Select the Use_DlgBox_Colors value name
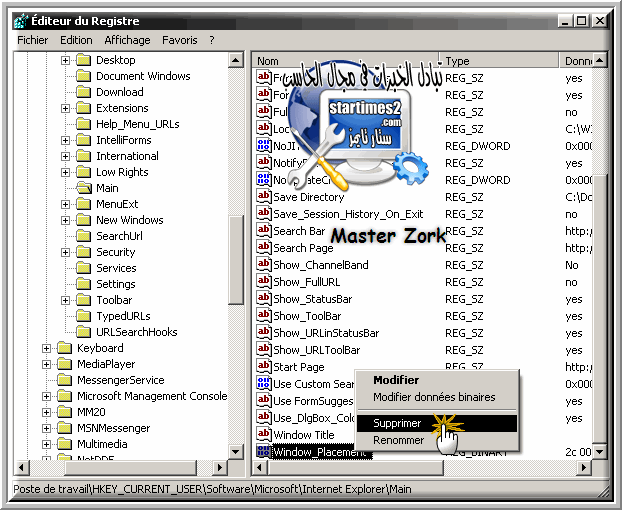Screen dimensions: 622x510 [314, 418]
